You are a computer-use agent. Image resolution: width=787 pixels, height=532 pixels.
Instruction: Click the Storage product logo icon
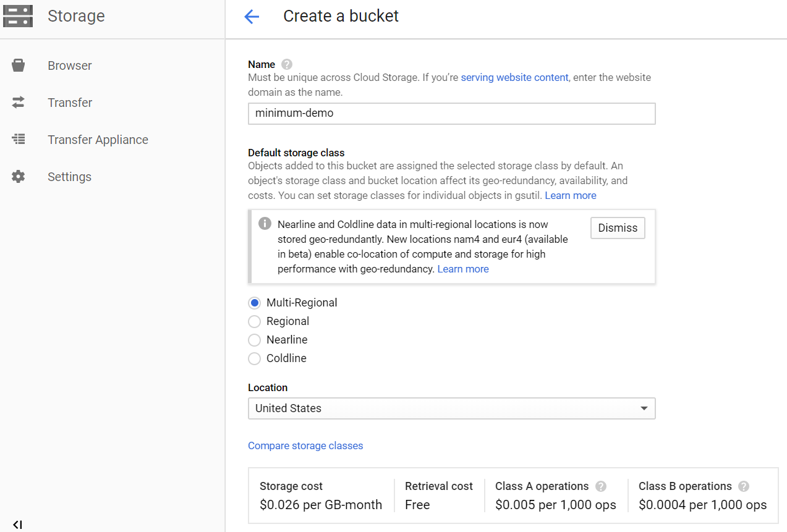point(18,16)
